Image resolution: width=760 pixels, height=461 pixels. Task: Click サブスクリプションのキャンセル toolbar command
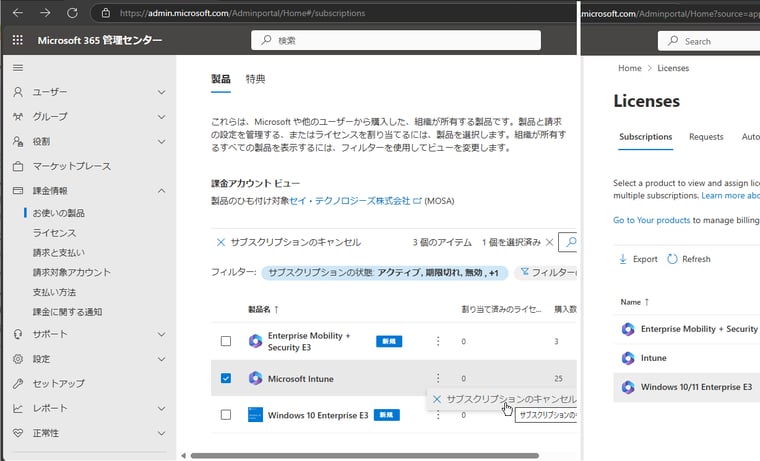[289, 242]
